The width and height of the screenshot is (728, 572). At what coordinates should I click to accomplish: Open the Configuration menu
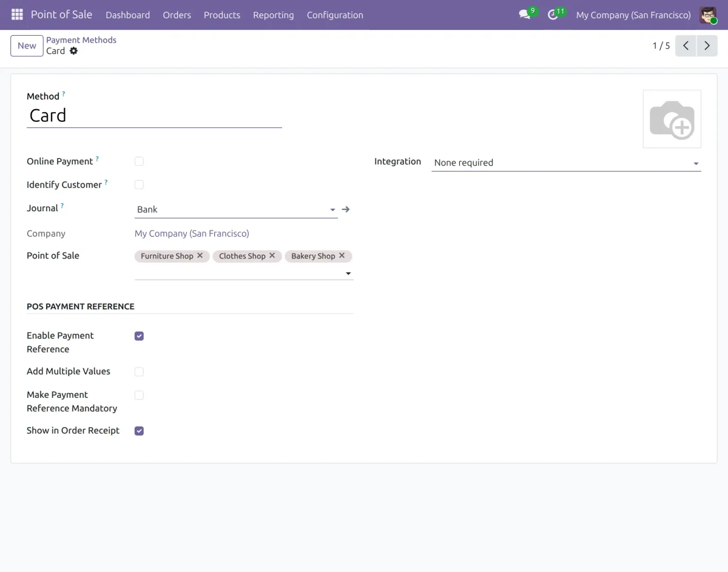(335, 15)
